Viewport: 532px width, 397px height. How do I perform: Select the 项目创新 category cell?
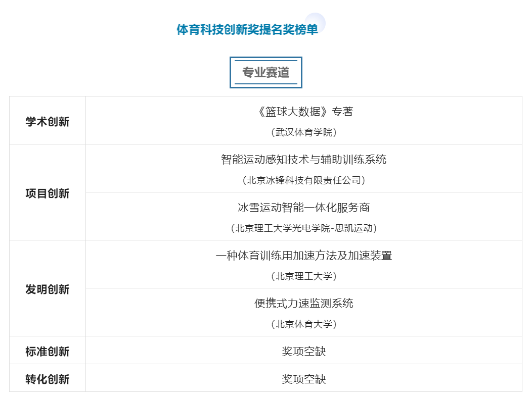48,192
